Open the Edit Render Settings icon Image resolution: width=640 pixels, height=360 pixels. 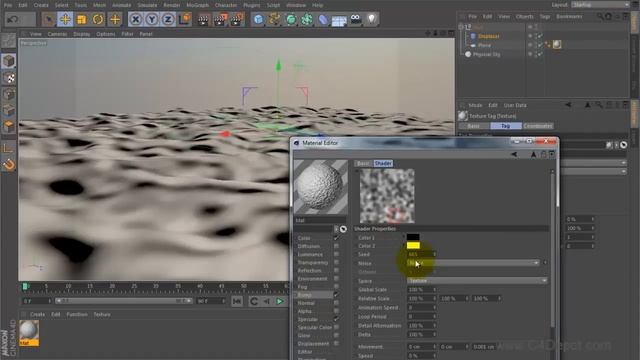[237, 19]
